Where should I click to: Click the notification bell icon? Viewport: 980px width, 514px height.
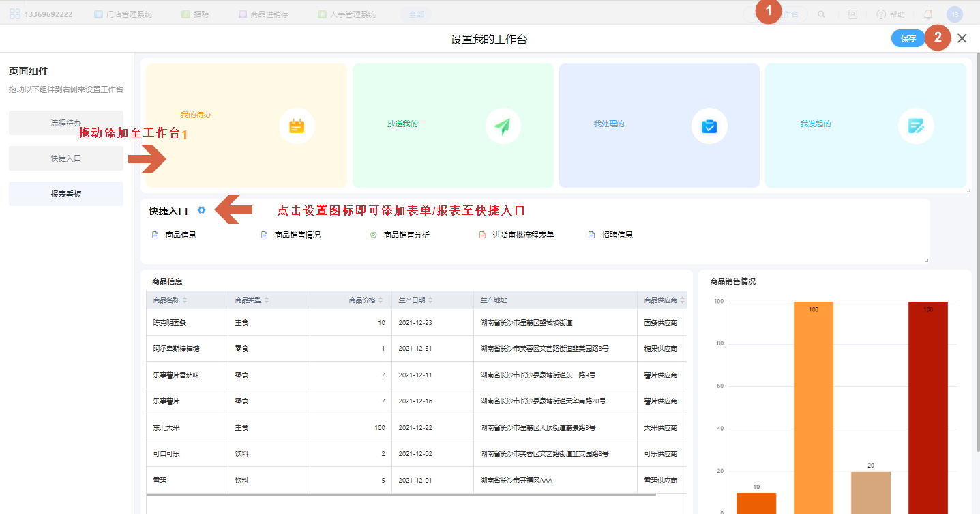(x=928, y=14)
